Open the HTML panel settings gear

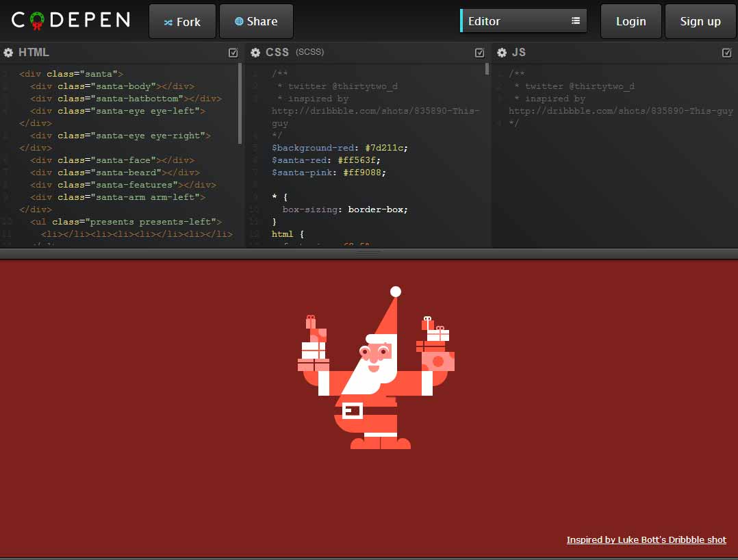coord(8,52)
